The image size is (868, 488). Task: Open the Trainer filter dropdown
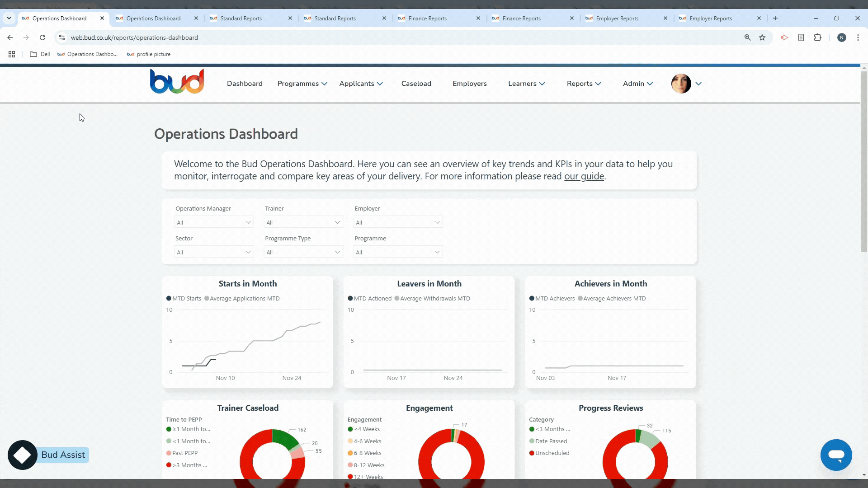point(303,222)
